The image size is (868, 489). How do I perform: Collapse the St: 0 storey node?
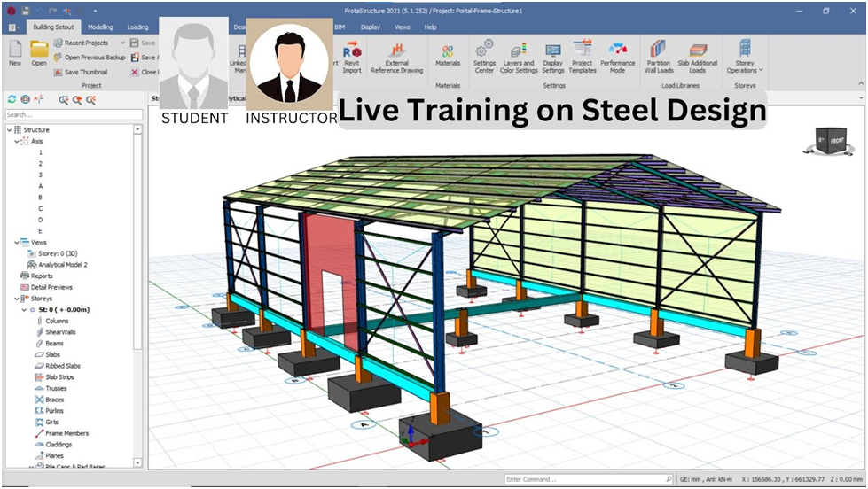(x=24, y=310)
